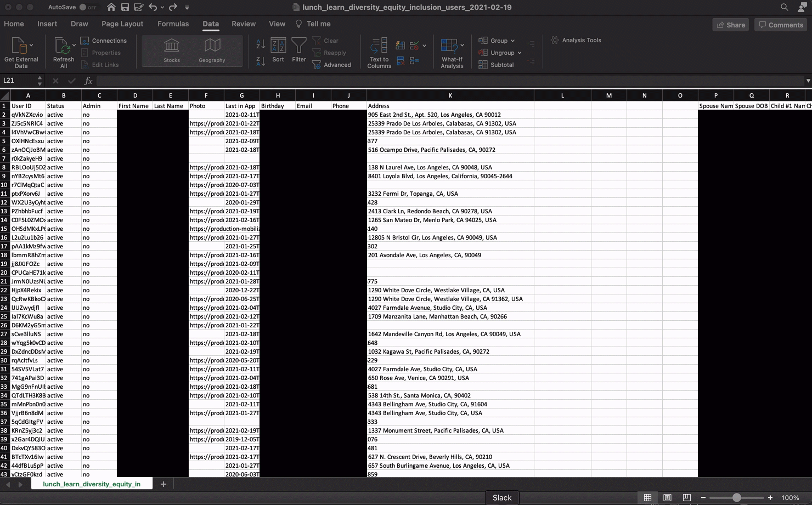Click the Consolidate icon
Viewport: 812px width, 505px height.
pyautogui.click(x=414, y=61)
